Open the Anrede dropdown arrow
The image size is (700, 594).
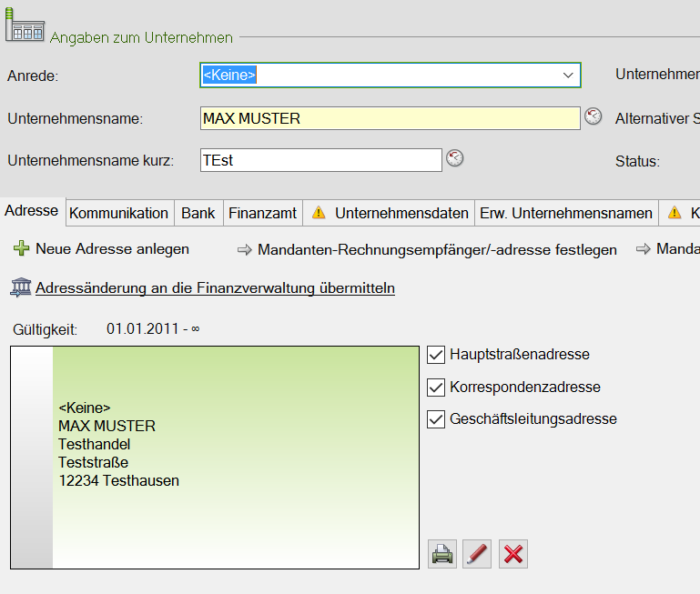click(568, 76)
